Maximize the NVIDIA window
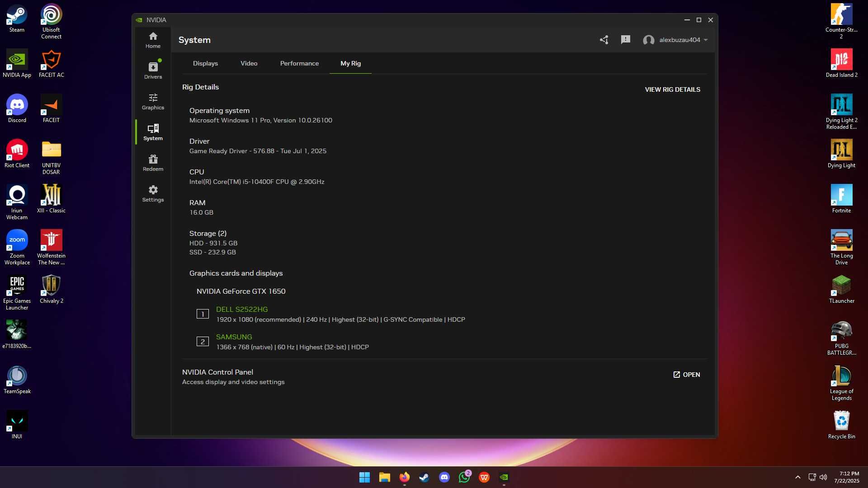 (x=698, y=20)
